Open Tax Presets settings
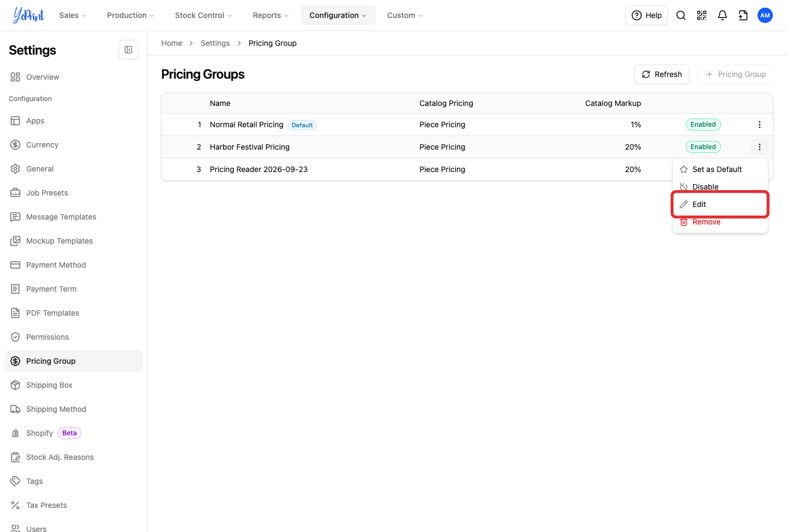 pos(73,505)
